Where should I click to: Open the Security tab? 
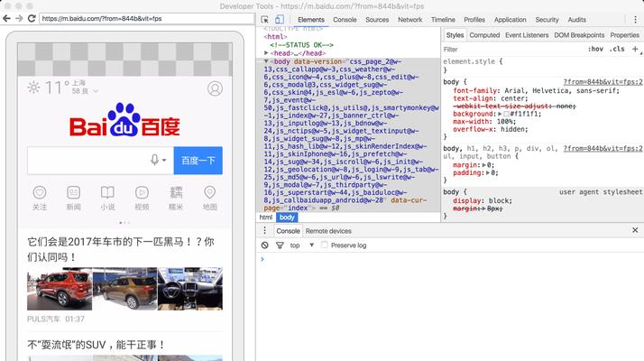click(x=547, y=20)
